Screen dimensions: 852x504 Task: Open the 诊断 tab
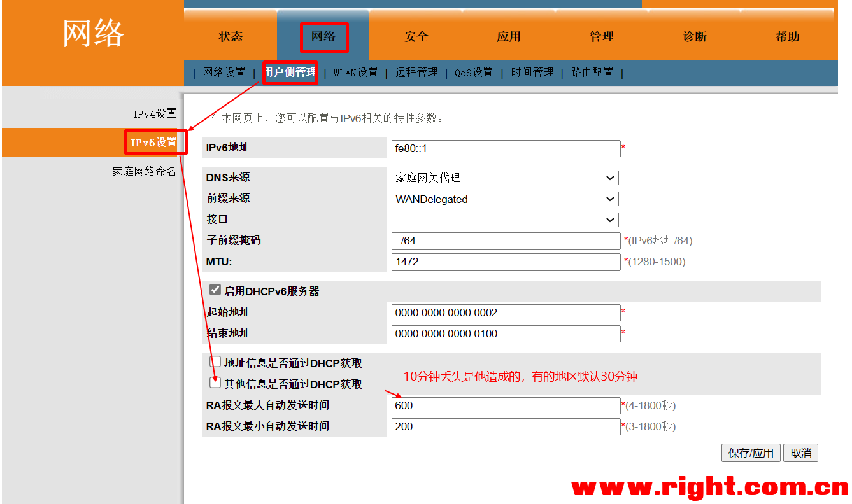pos(695,37)
